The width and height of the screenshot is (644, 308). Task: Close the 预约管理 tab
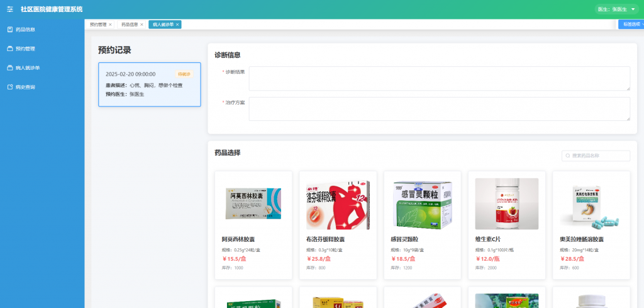(110, 25)
